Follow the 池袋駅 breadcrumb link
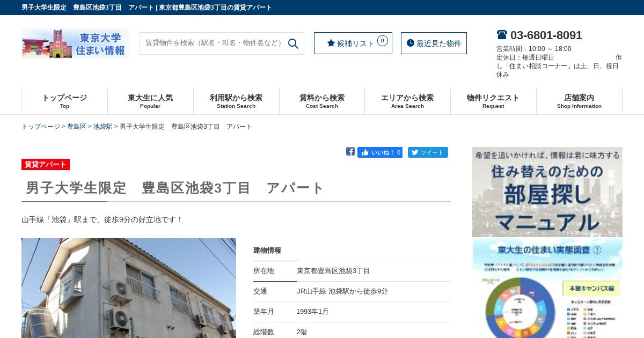Image resolution: width=644 pixels, height=338 pixels. (103, 127)
